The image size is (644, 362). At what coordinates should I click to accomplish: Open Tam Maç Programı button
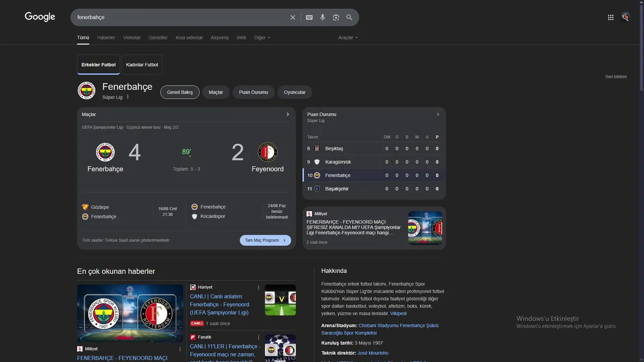[x=265, y=240]
